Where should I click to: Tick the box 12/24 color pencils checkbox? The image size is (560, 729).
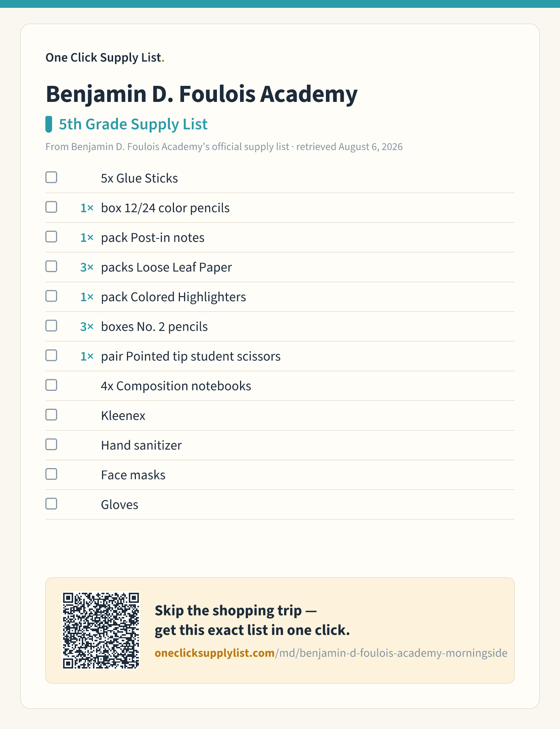(x=51, y=207)
